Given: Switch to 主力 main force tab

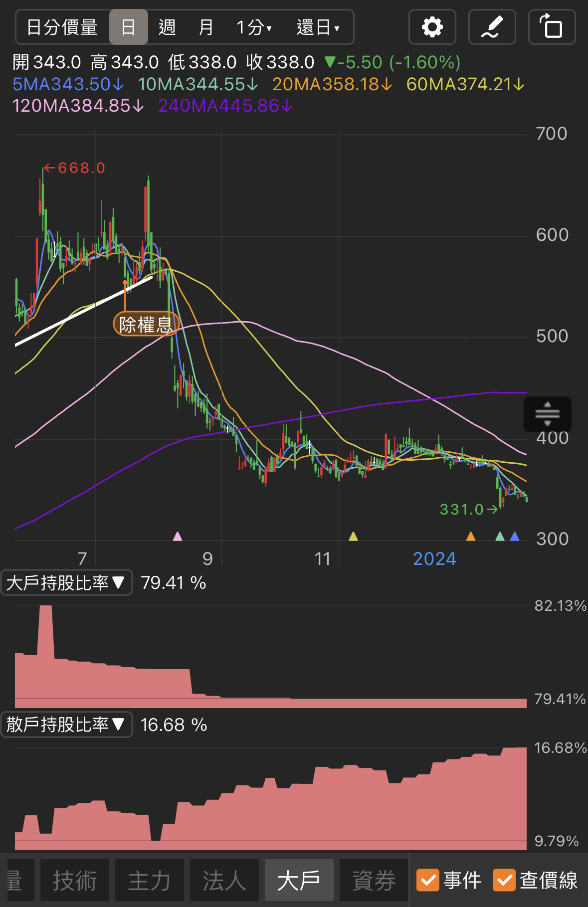Looking at the screenshot, I should (150, 880).
